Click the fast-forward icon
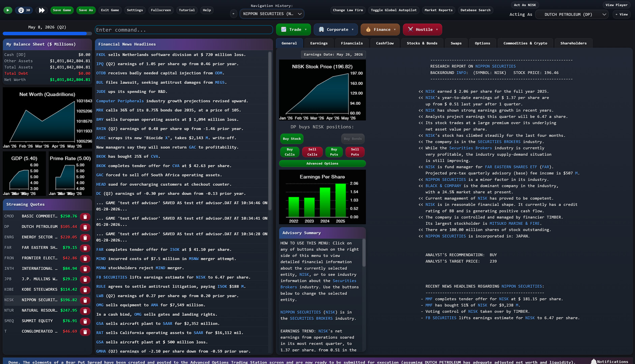This screenshot has height=364, width=635. point(41,10)
